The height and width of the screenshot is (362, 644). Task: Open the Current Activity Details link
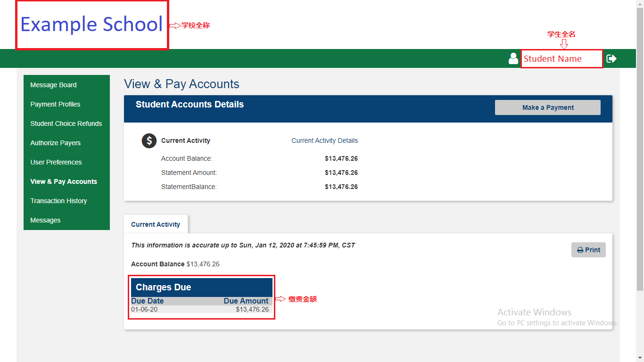click(324, 140)
